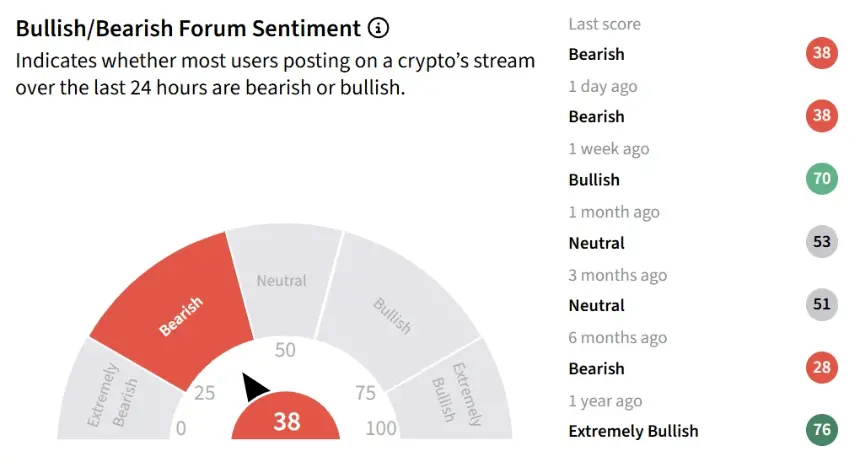The image size is (860, 462).
Task: Click the gray 53 Neutral badge
Action: point(822,241)
